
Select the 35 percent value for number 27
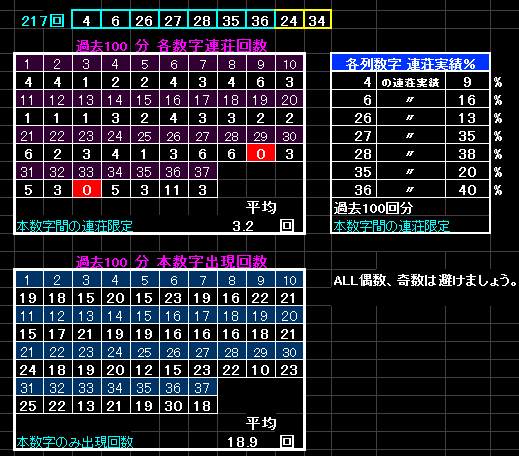467,136
